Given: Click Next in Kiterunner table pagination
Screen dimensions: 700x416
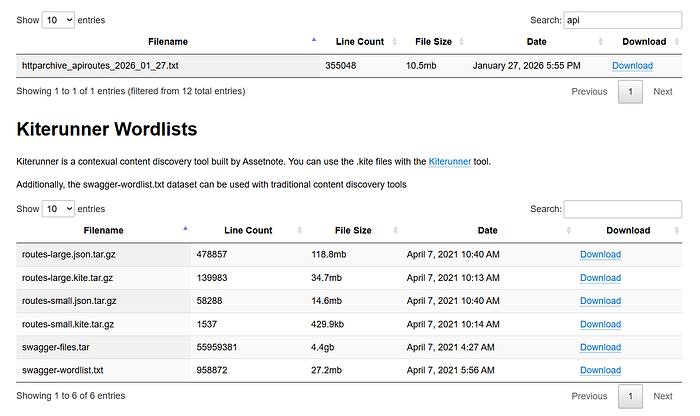Looking at the screenshot, I should (662, 396).
